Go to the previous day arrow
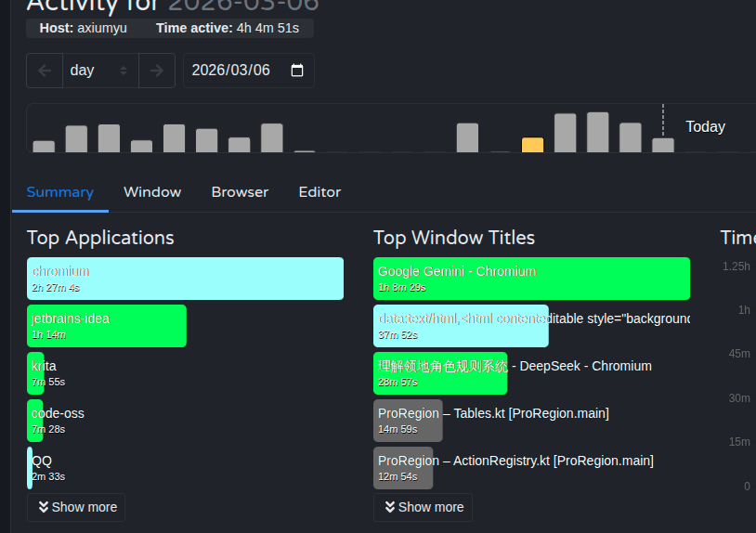 click(45, 71)
